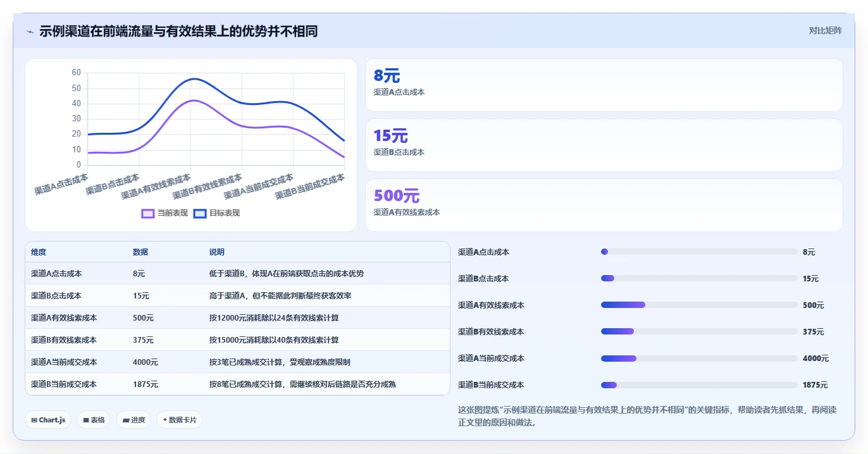Click the blue 目标表现 legend swatch
Viewport: 868px width, 454px height.
coord(200,213)
